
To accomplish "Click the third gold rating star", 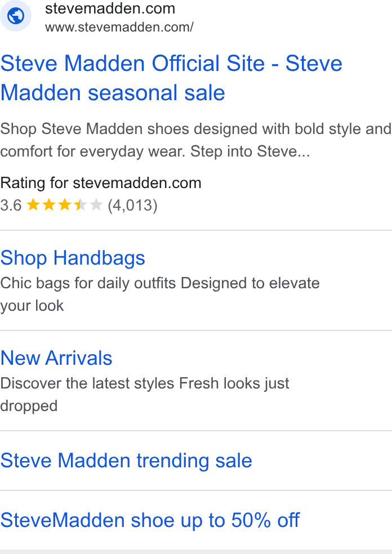I will 65,204.
